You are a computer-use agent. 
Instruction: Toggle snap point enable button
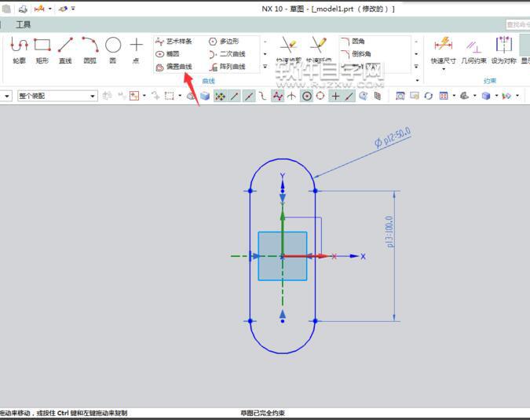220,97
